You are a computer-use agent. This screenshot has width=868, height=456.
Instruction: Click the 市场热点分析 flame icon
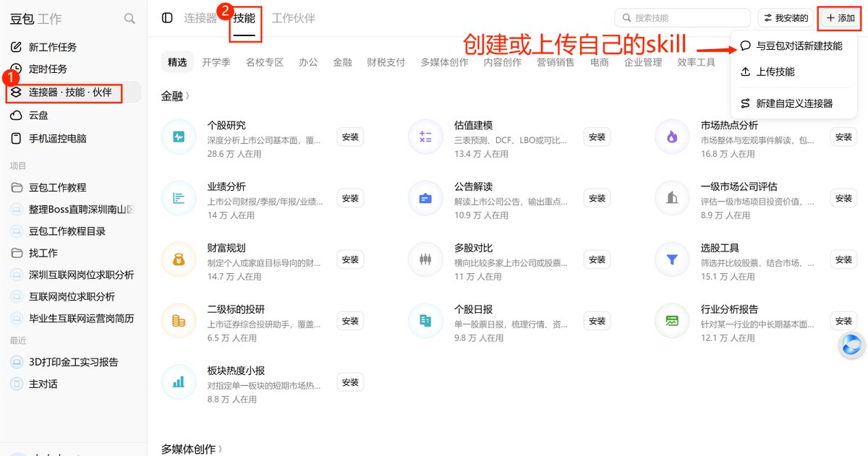[672, 137]
